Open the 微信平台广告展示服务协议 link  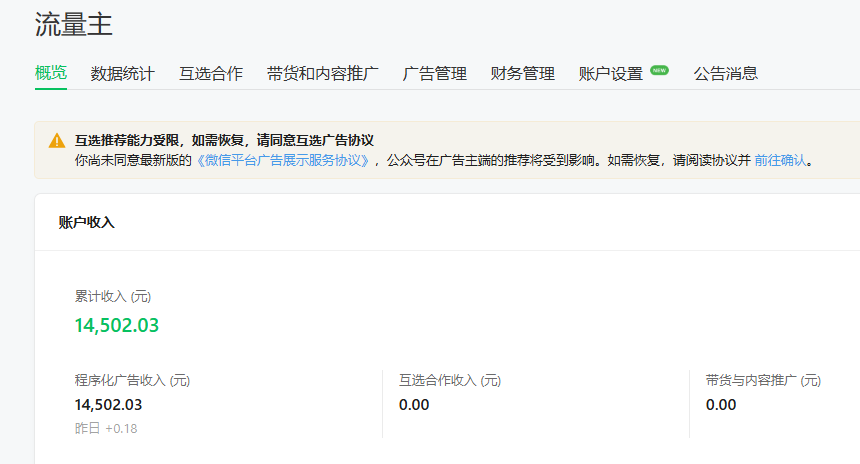[x=282, y=161]
